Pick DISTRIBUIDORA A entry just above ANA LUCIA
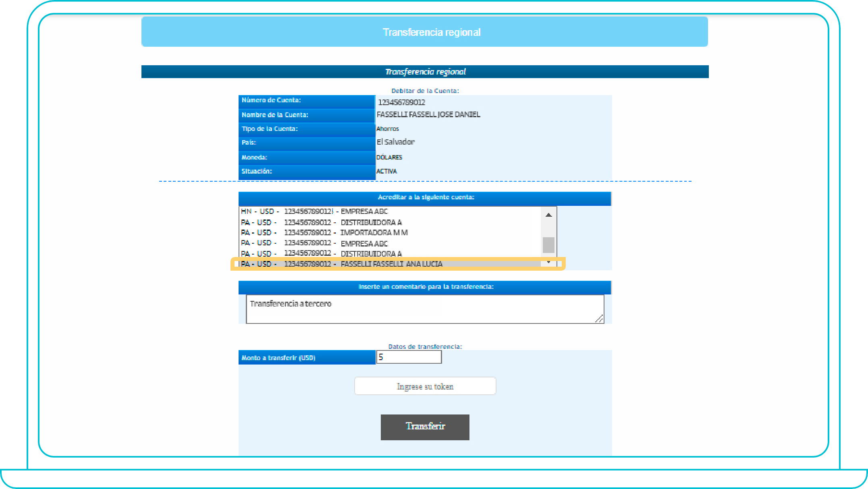Image resolution: width=868 pixels, height=489 pixels. pyautogui.click(x=321, y=254)
